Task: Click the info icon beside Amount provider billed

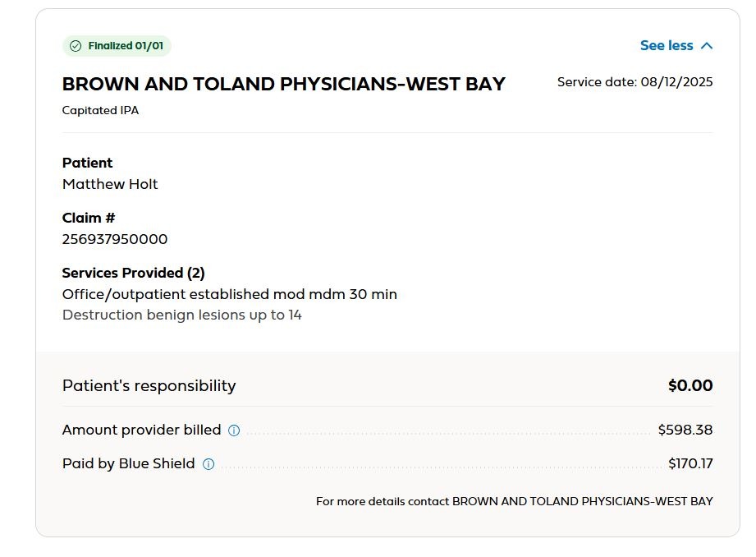Action: click(x=234, y=430)
